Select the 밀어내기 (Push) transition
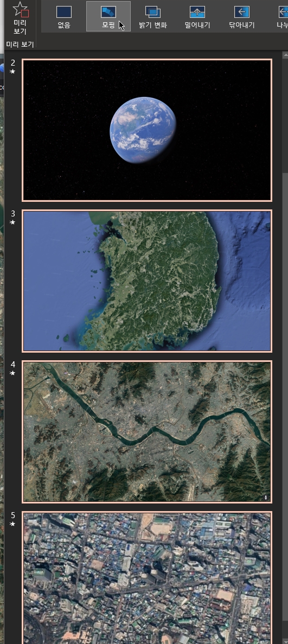Viewport: 288px width, 644px height. tap(197, 16)
